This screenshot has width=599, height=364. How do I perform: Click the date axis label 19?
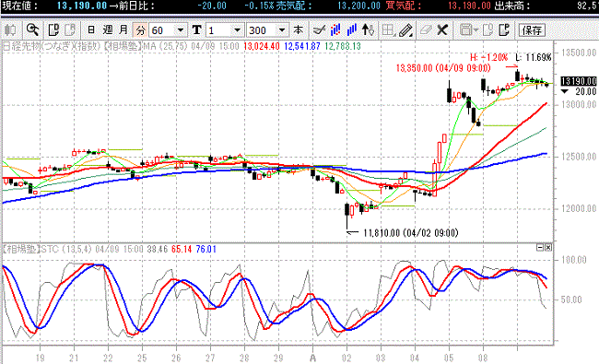pyautogui.click(x=40, y=358)
